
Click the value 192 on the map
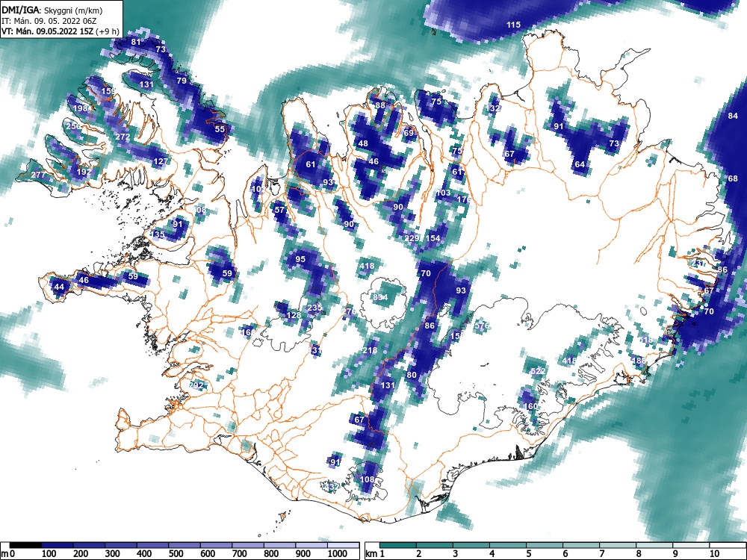pyautogui.click(x=84, y=172)
